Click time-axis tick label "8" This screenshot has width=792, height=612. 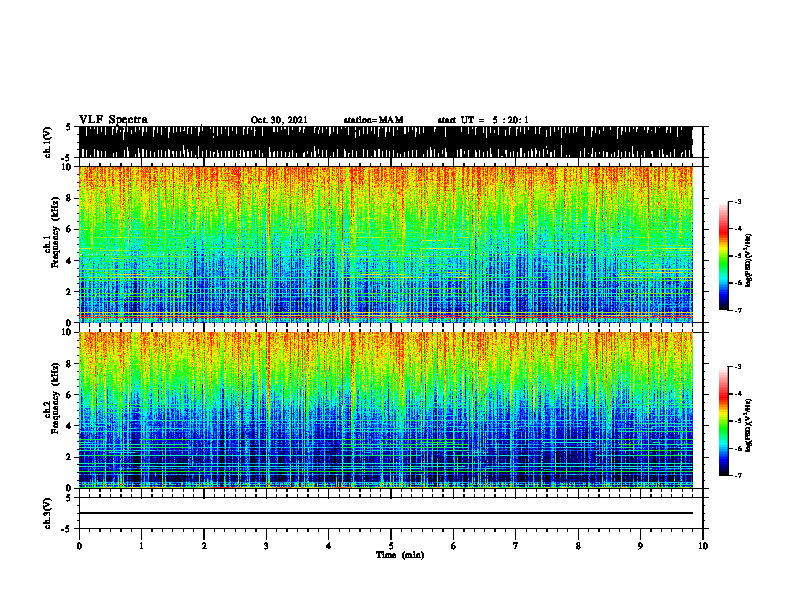578,546
